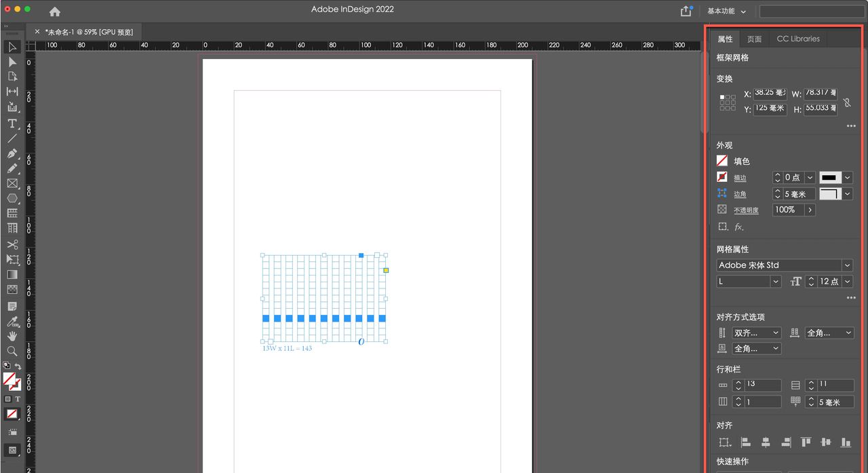The height and width of the screenshot is (473, 868).
Task: Expand opacity 100% slider arrow
Action: click(810, 210)
